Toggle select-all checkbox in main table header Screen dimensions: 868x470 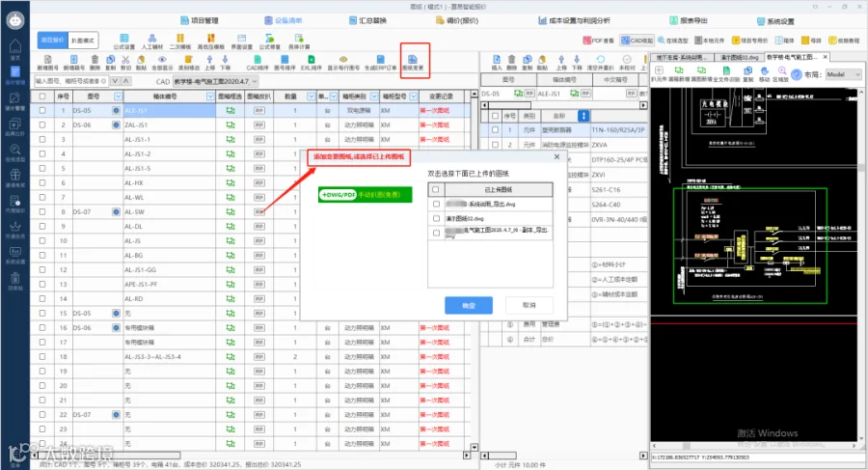click(42, 97)
